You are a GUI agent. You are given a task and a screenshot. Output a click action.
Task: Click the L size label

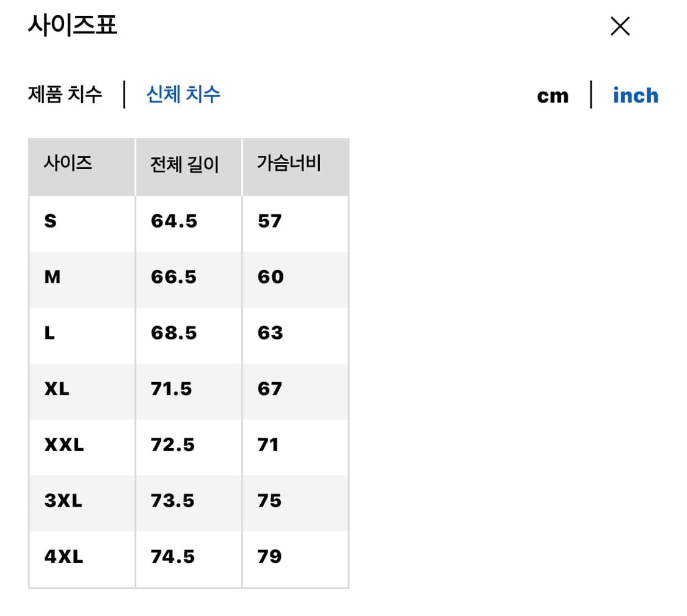tap(50, 333)
